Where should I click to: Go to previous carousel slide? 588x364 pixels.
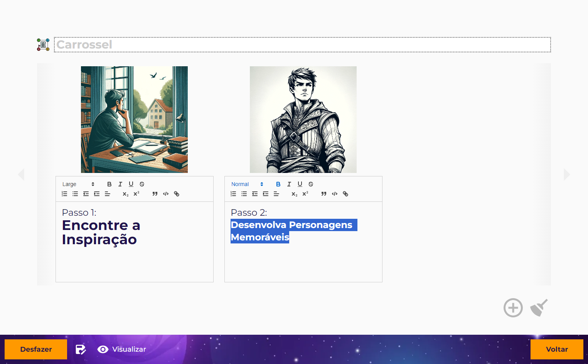(x=21, y=174)
